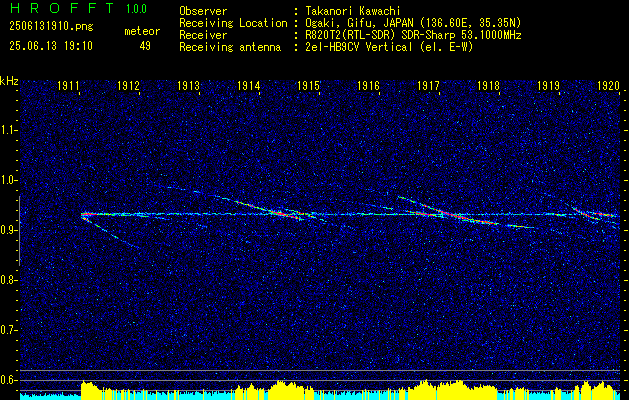The width and height of the screenshot is (629, 400).
Task: Click the 1919 time marker
Action: click(x=548, y=85)
